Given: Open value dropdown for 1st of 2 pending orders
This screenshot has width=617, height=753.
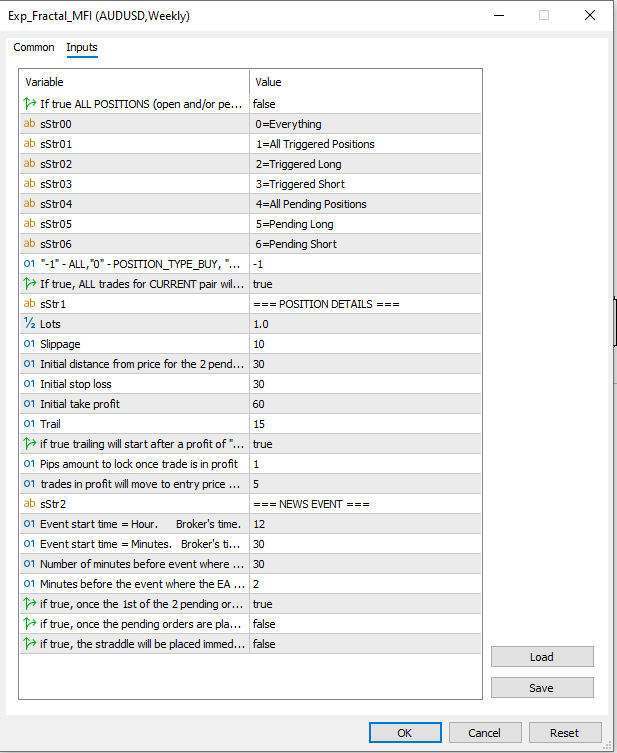Looking at the screenshot, I should 365,604.
